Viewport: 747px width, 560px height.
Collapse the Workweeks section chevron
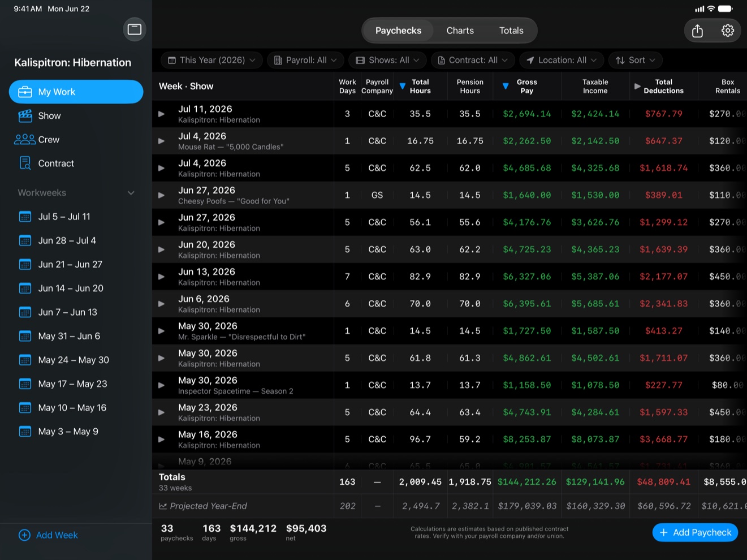pos(131,193)
